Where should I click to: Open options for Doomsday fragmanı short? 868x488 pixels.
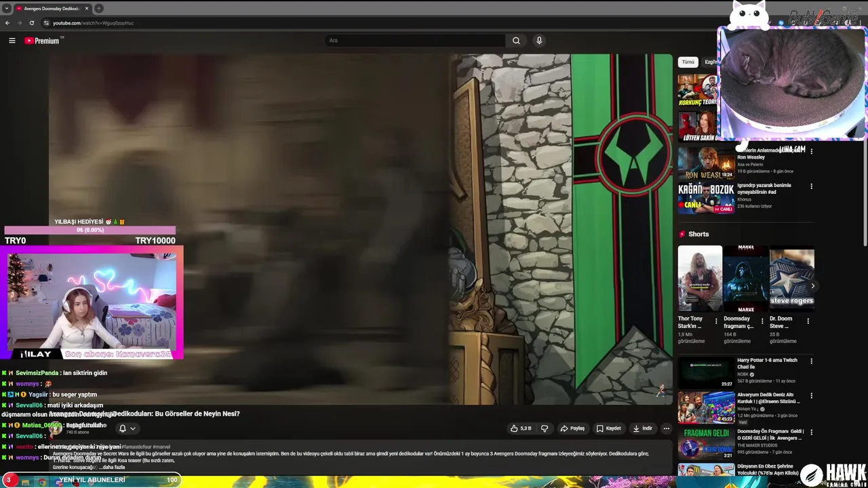pyautogui.click(x=762, y=321)
